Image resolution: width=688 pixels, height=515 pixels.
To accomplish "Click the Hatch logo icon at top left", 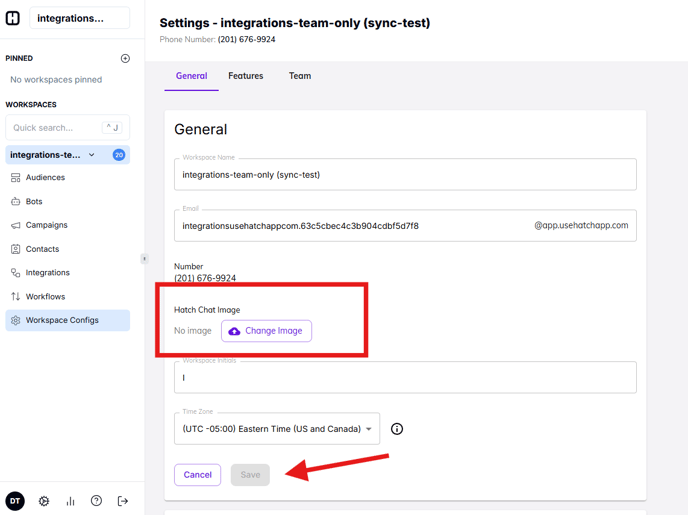I will [13, 18].
